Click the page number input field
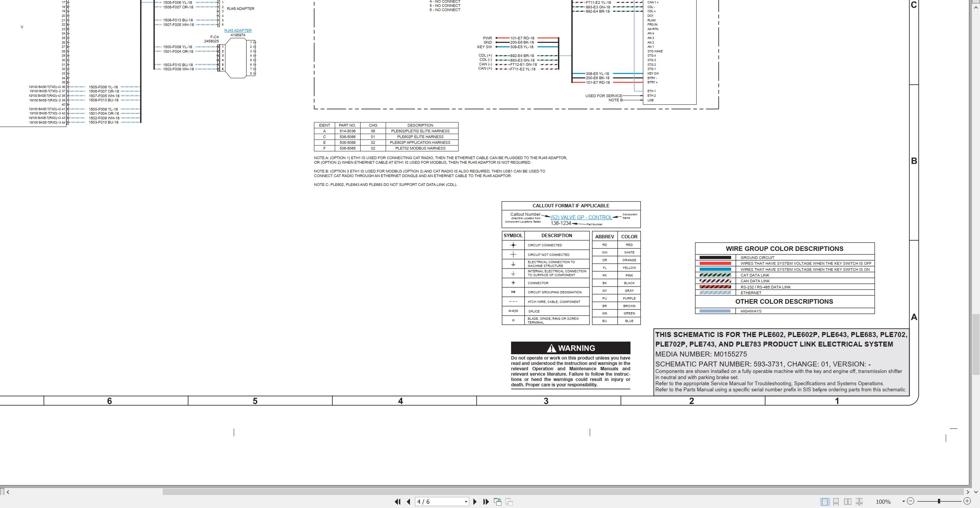The image size is (980, 508). tap(439, 501)
